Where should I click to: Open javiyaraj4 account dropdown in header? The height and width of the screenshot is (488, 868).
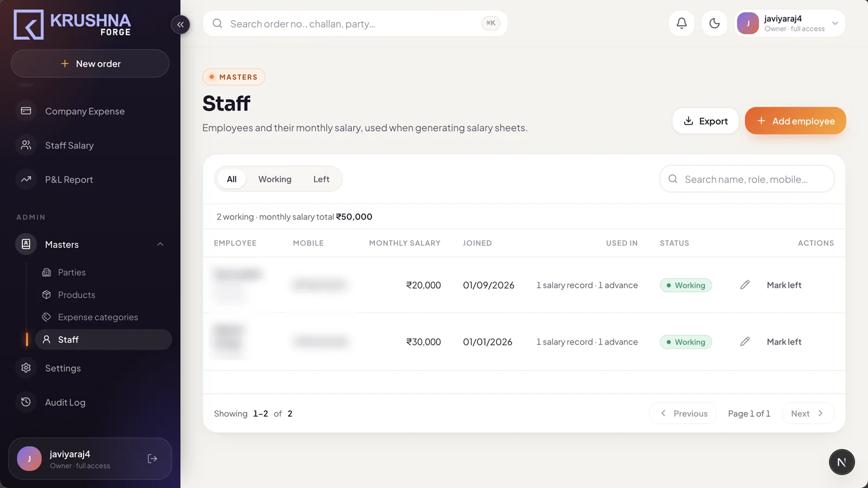tap(790, 23)
